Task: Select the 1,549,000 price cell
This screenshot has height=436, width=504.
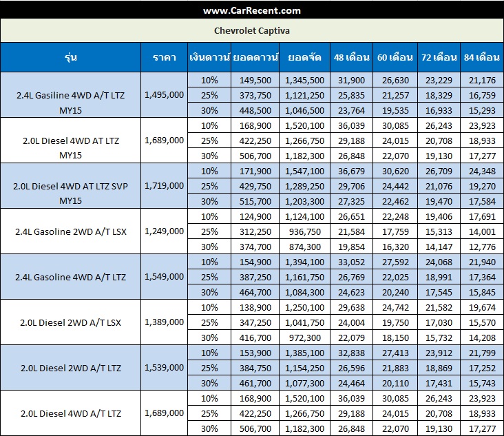Action: 164,276
